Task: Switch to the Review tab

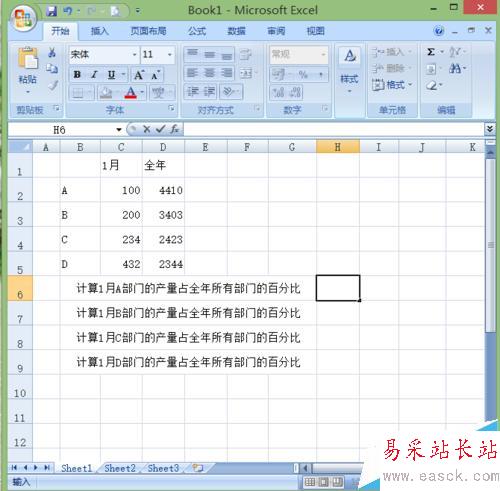Action: point(276,31)
